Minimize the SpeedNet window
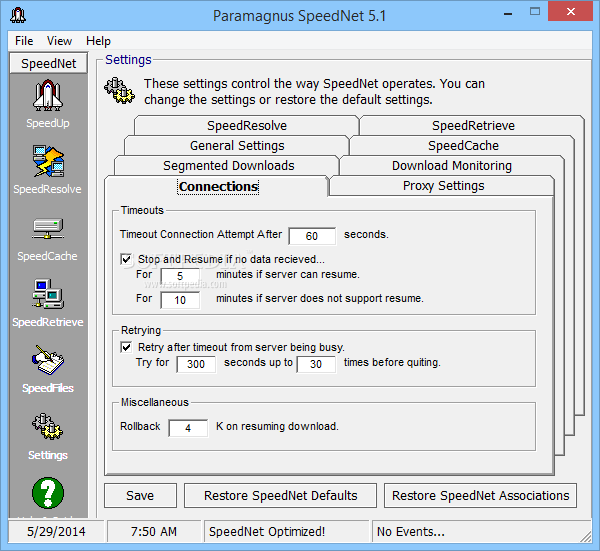Image resolution: width=600 pixels, height=551 pixels. (508, 15)
